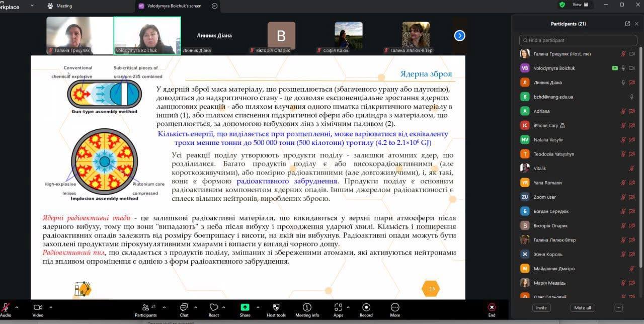Image resolution: width=644 pixels, height=324 pixels.
Task: Toggle Volodymyra Boichuk's microphone in participants list
Action: 623,68
